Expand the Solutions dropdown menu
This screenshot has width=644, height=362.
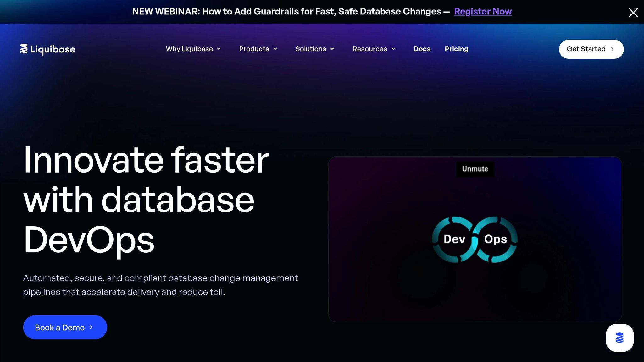314,49
